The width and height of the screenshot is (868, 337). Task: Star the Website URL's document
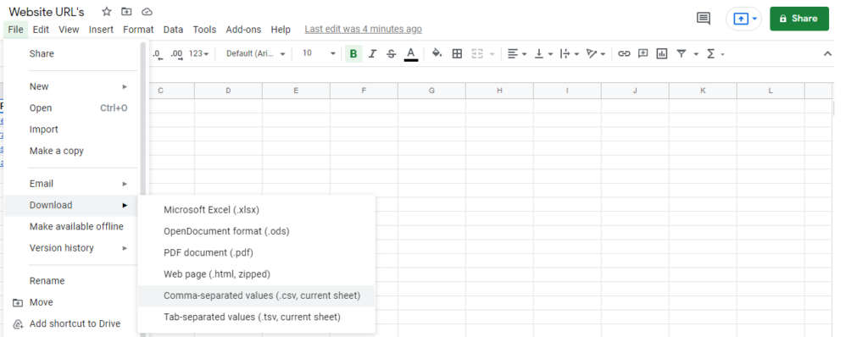click(107, 12)
